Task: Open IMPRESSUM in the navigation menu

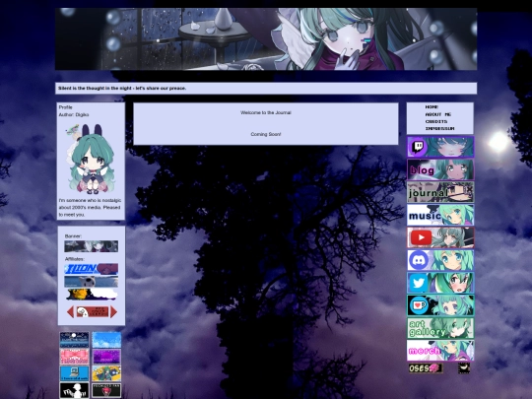Action: click(x=439, y=129)
